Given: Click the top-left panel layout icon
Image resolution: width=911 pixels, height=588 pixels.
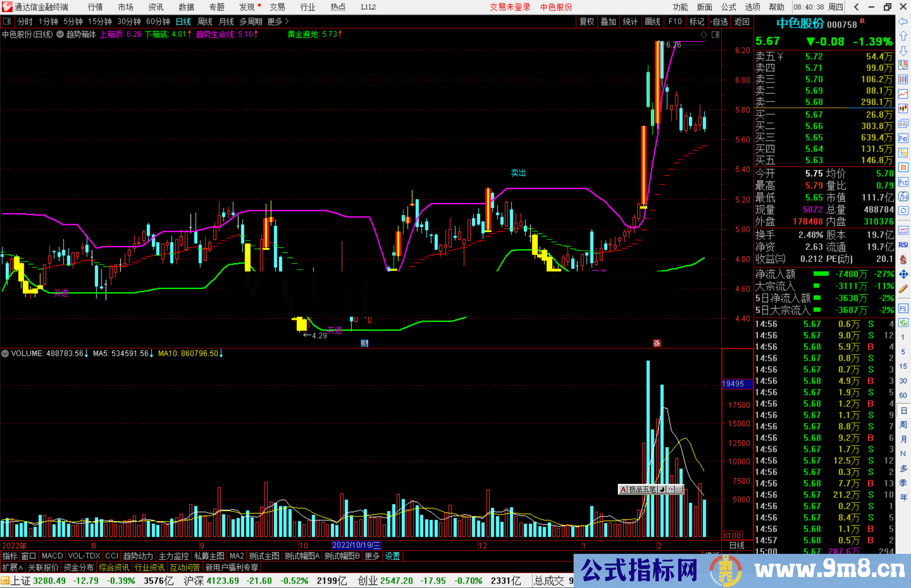Looking at the screenshot, I should 7,21.
